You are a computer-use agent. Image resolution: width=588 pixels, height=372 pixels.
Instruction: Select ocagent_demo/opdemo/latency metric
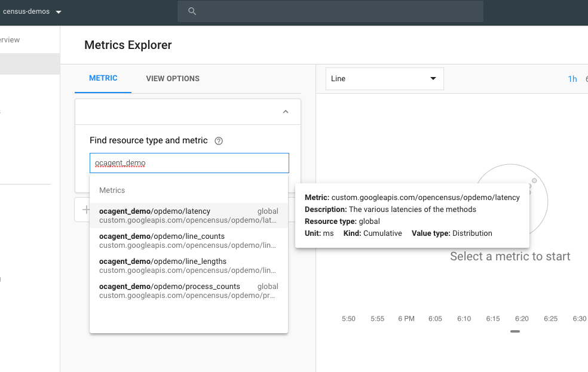pos(189,216)
